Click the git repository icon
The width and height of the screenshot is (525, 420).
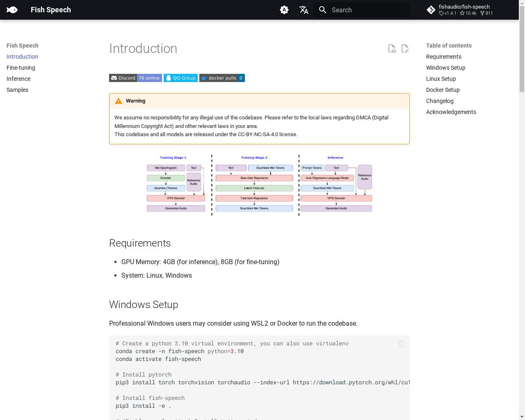431,10
